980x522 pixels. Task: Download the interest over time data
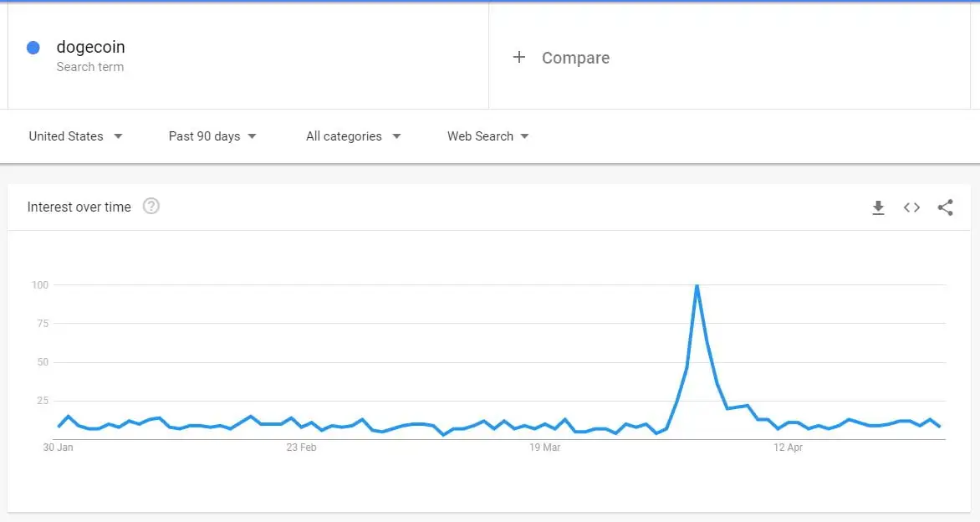pos(878,207)
